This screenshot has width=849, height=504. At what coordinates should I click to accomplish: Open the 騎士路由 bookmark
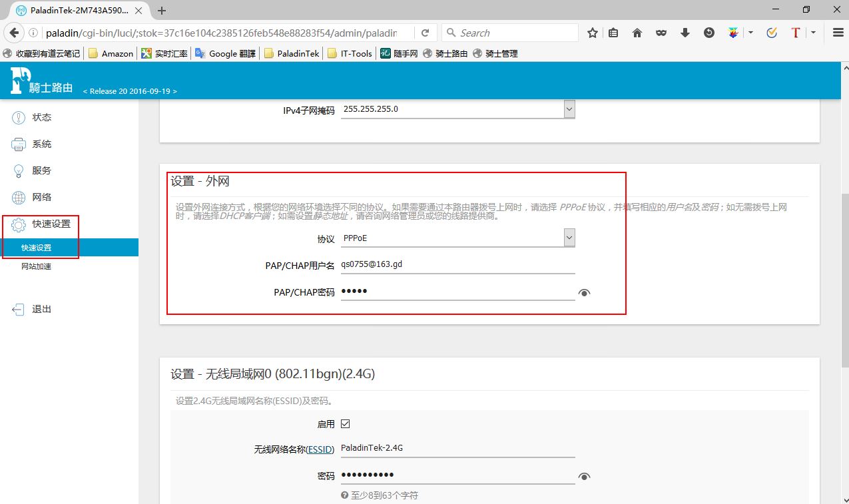(445, 53)
